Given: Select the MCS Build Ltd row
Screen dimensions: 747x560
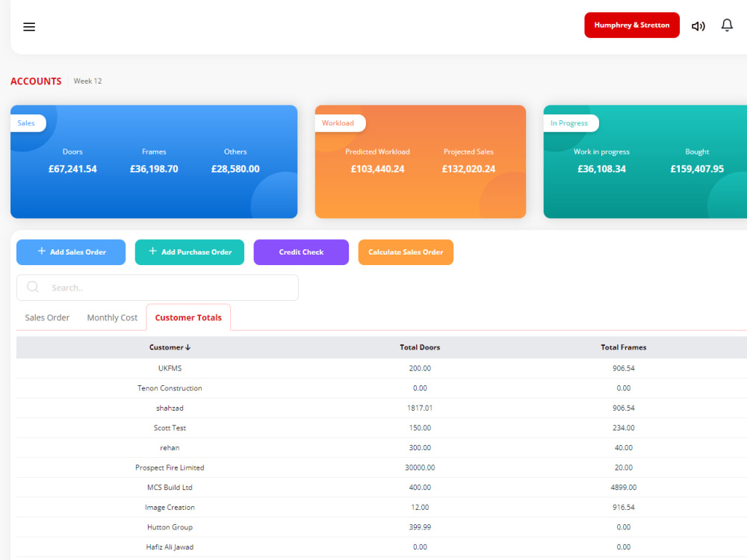Looking at the screenshot, I should point(382,487).
